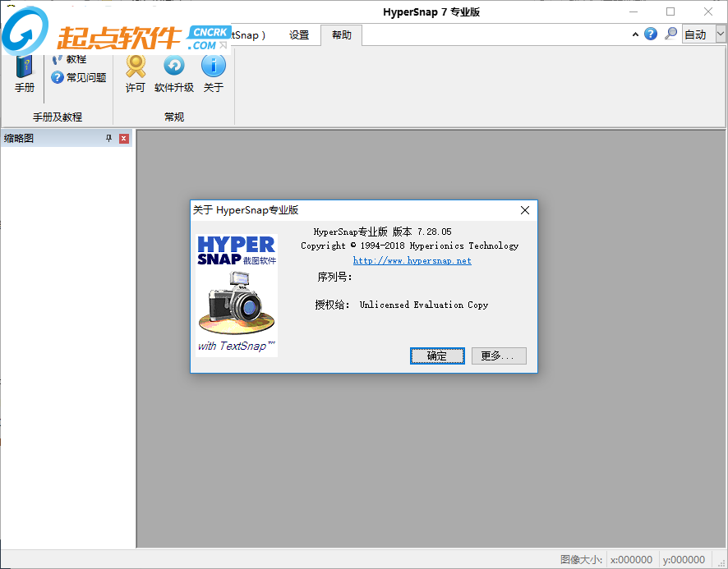Click the "Unlicensed Evaluation Copy" text
Viewport: 728px width, 569px height.
[423, 305]
